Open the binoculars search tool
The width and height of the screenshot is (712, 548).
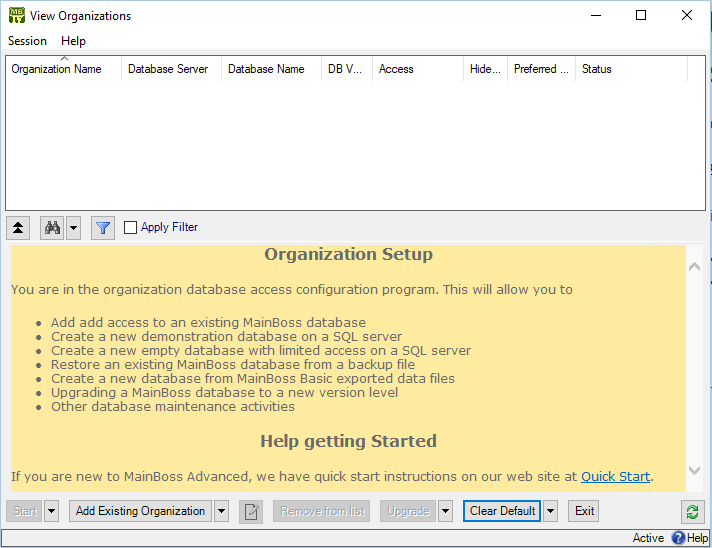coord(52,227)
